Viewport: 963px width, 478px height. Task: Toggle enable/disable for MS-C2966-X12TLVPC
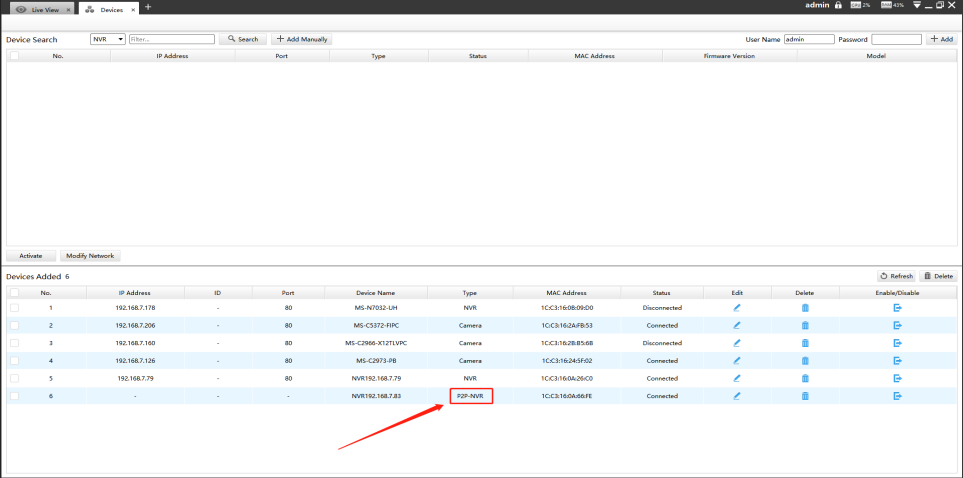897,343
